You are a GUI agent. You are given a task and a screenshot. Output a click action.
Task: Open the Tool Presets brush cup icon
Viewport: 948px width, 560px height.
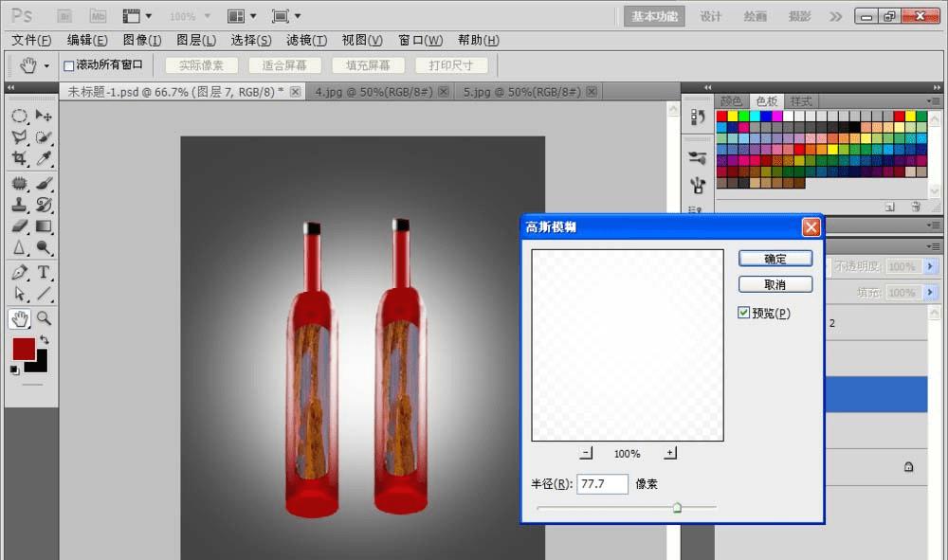pyautogui.click(x=697, y=184)
